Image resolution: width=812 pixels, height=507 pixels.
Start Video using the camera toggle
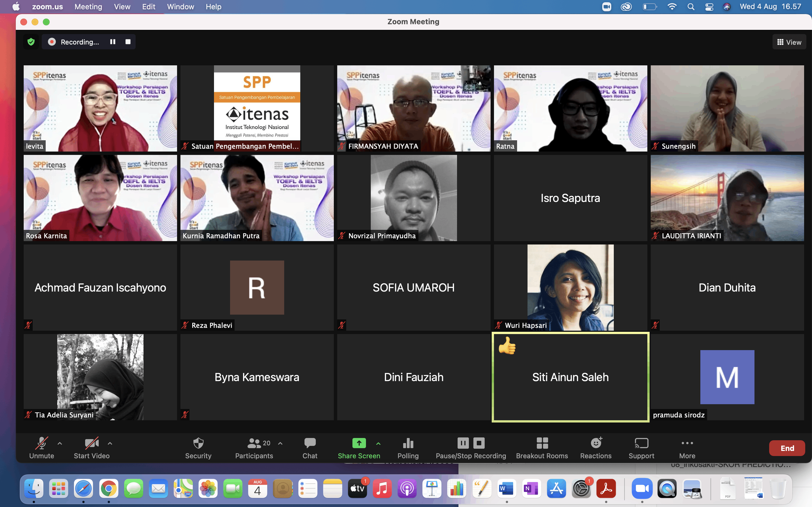pos(92,443)
